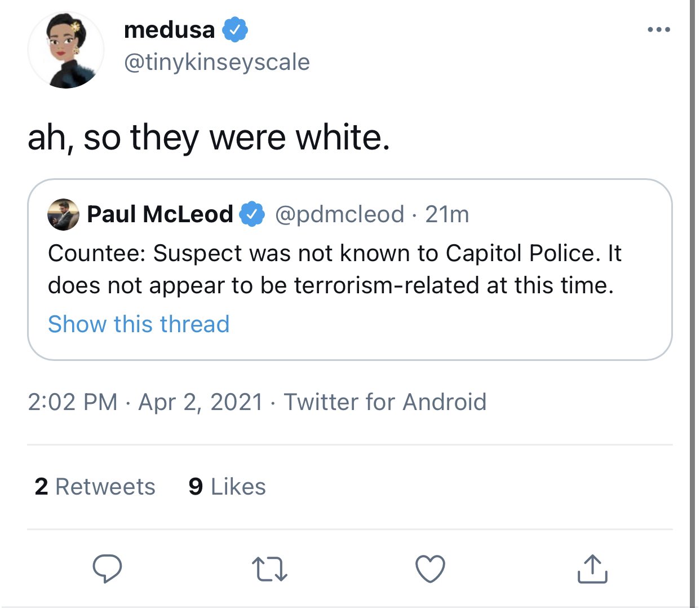Image resolution: width=700 pixels, height=608 pixels.
Task: Open the quoted tweet about Capitol Police
Action: coord(349,270)
